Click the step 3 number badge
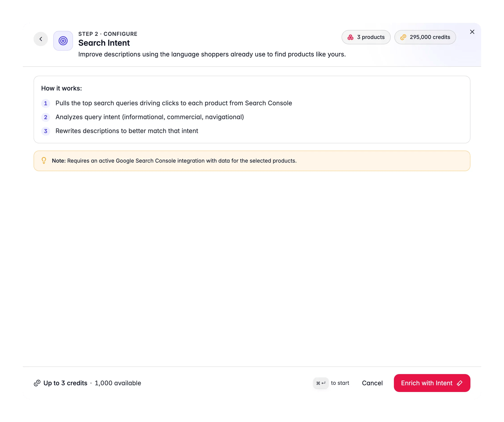Viewport: 504px width, 422px height. coord(46,131)
